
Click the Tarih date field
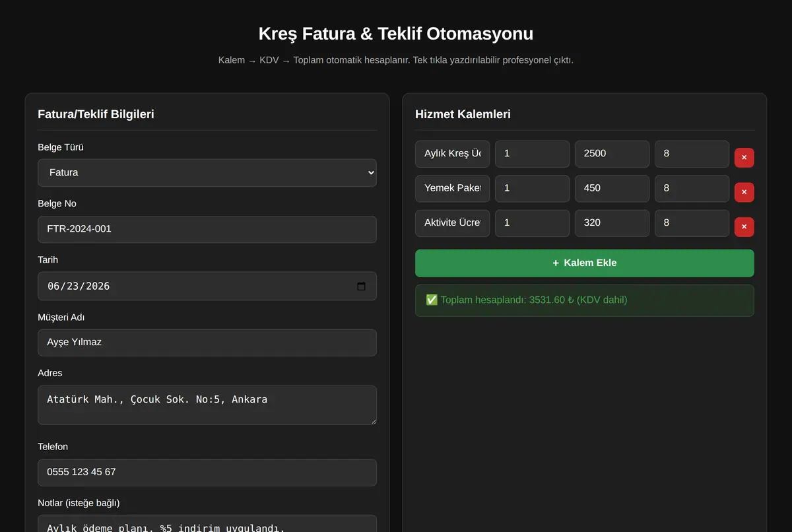click(x=207, y=286)
